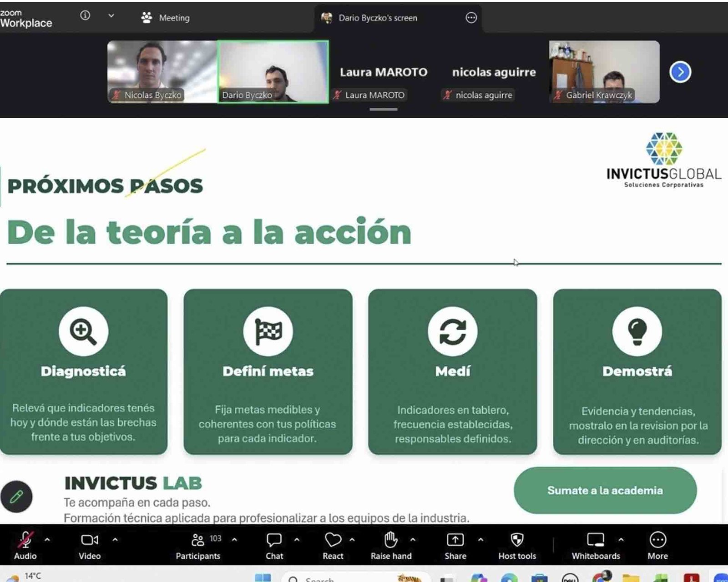Click the Zoom Workplace logo
This screenshot has height=582, width=728.
coord(26,19)
